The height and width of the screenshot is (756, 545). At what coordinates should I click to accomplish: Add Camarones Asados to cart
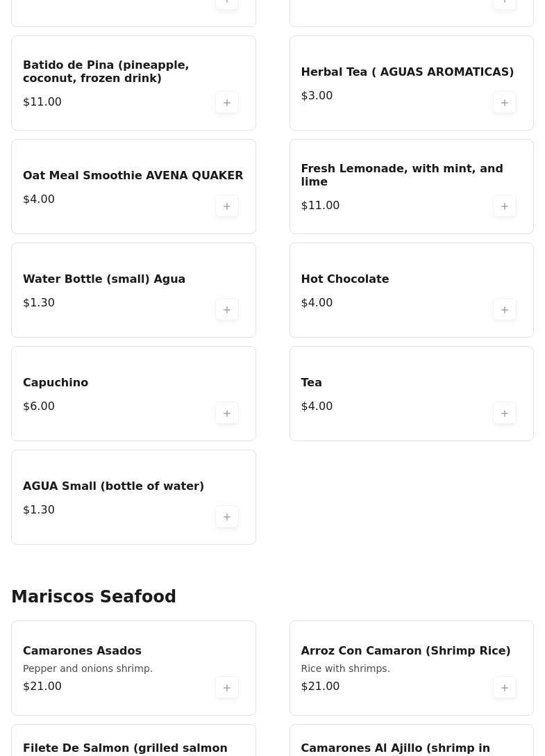(x=227, y=687)
